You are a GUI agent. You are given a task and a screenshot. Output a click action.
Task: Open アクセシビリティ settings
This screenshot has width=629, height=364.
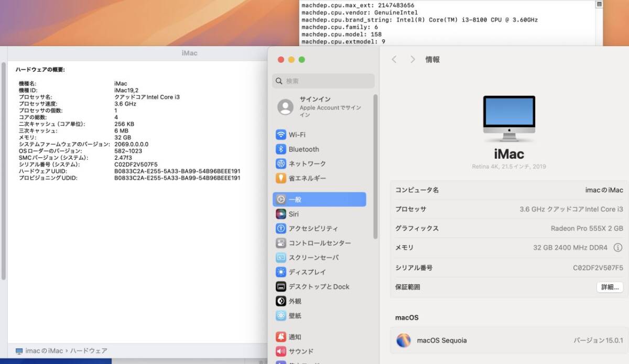(313, 228)
